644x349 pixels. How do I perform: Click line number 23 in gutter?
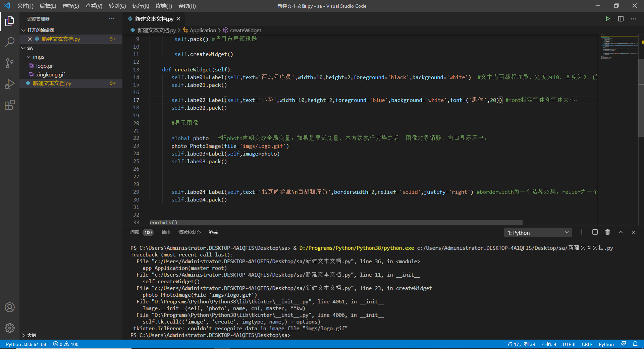coord(136,146)
